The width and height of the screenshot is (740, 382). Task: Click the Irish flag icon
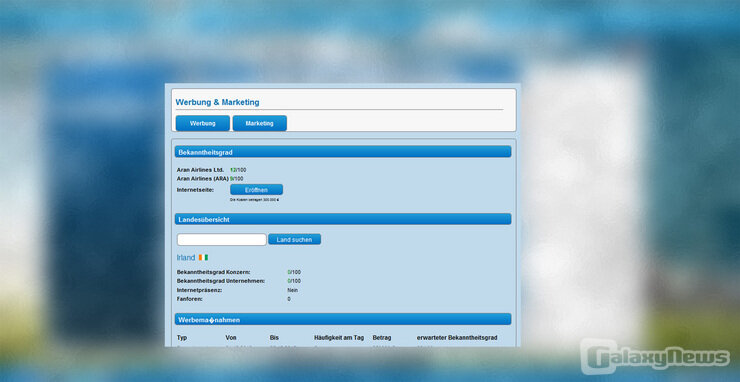click(x=203, y=257)
